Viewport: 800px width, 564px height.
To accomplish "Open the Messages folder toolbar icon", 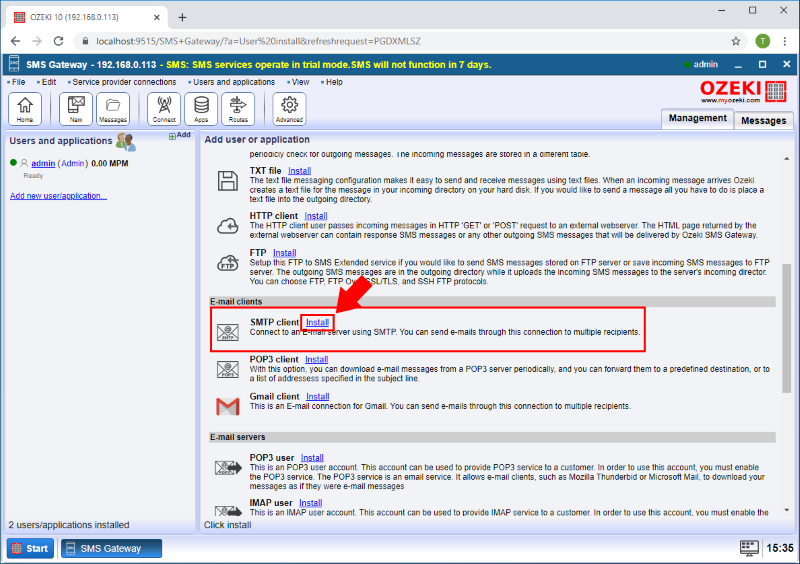I will [113, 109].
